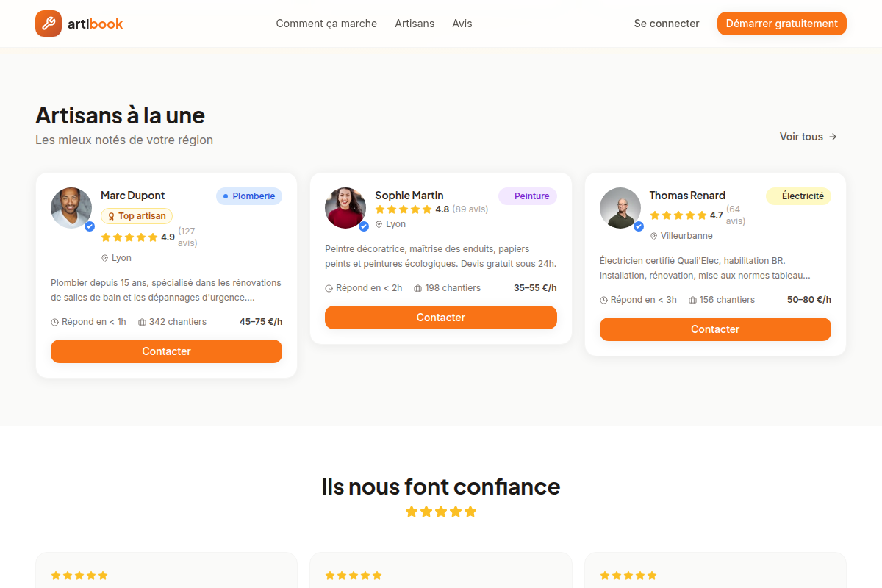Click the 50–80 €/h price
The image size is (882, 588).
pos(809,300)
